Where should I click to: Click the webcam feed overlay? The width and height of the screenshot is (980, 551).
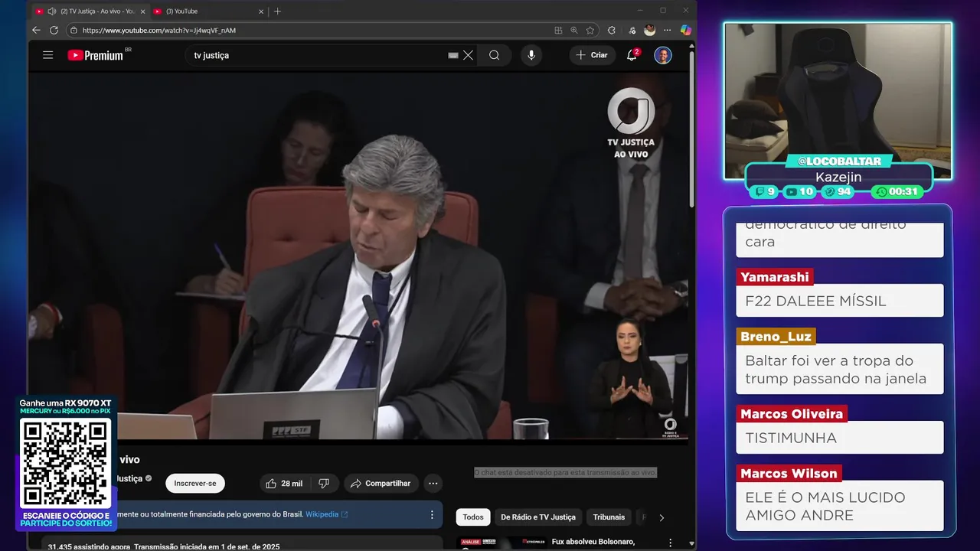pyautogui.click(x=838, y=99)
